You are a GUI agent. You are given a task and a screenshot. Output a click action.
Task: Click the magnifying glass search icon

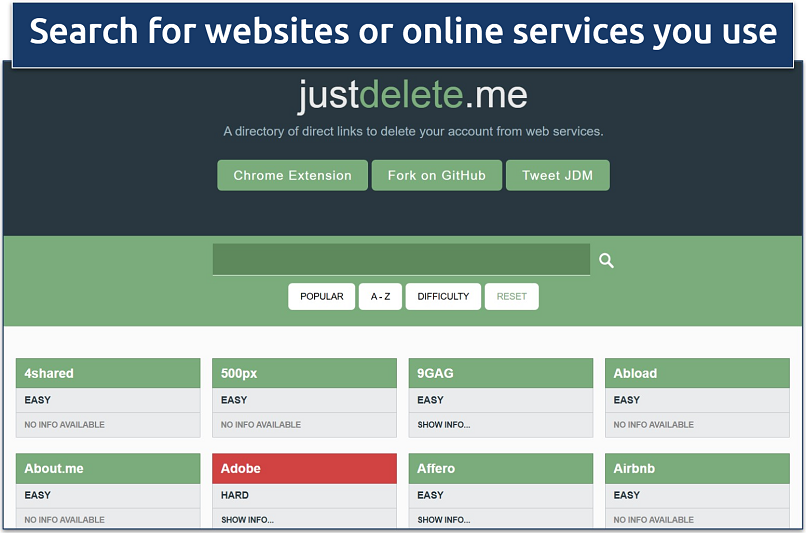pos(606,261)
